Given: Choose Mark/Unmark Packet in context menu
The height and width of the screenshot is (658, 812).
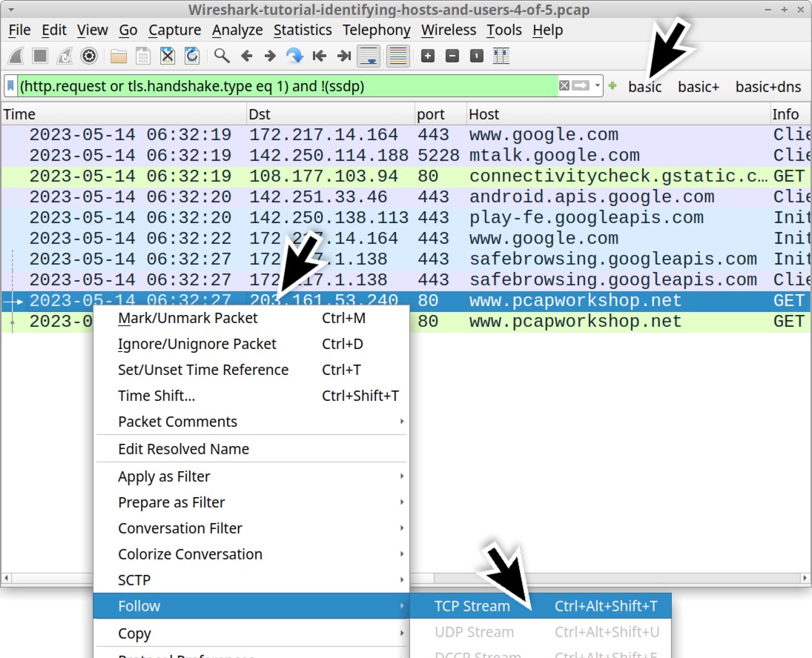Looking at the screenshot, I should [251, 318].
